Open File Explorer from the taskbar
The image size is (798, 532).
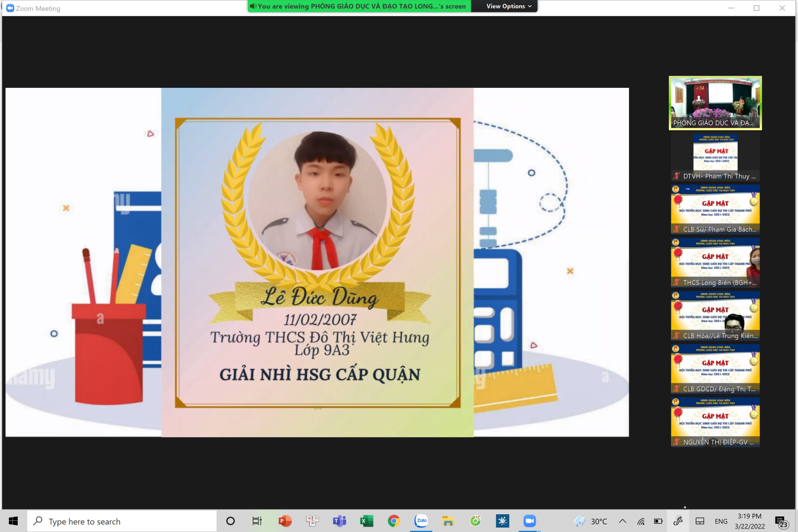pyautogui.click(x=448, y=521)
